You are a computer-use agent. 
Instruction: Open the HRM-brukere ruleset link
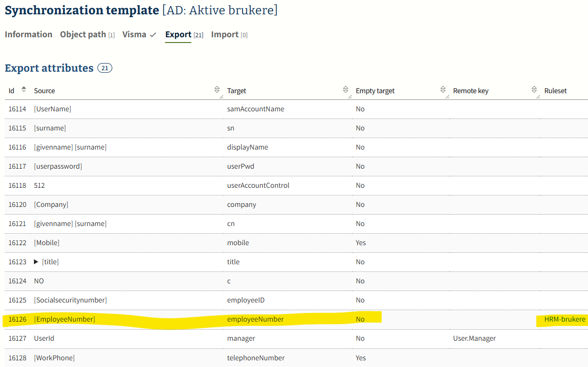[565, 319]
